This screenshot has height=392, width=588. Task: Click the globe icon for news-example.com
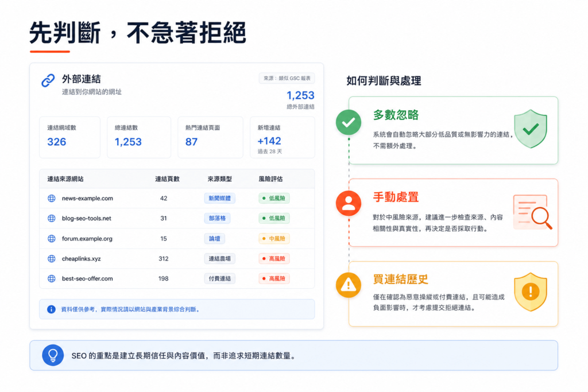pyautogui.click(x=51, y=198)
